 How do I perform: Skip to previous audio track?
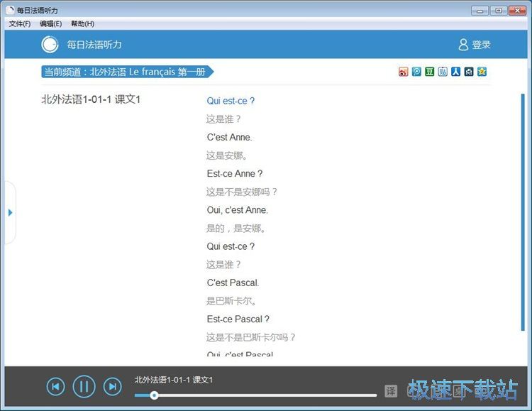[55, 387]
